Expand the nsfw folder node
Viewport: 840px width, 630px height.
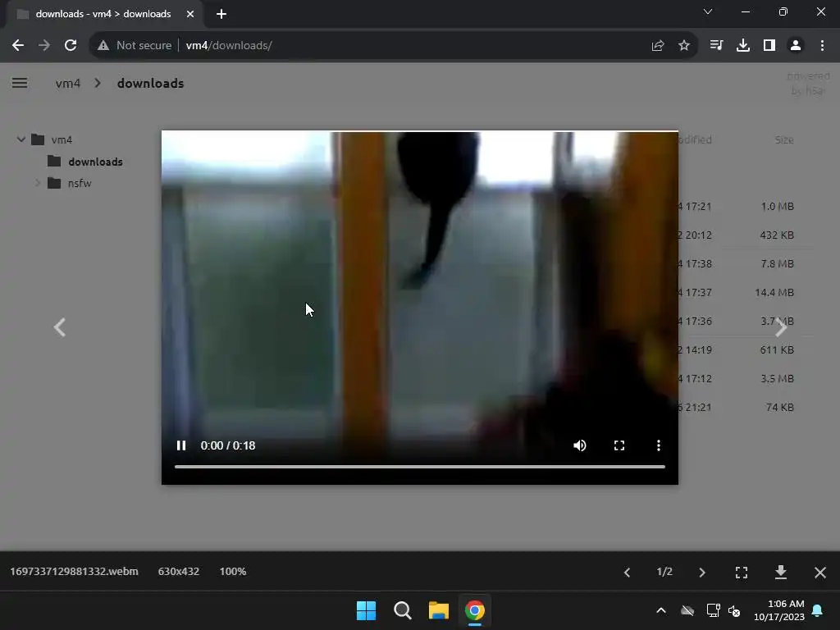[38, 183]
